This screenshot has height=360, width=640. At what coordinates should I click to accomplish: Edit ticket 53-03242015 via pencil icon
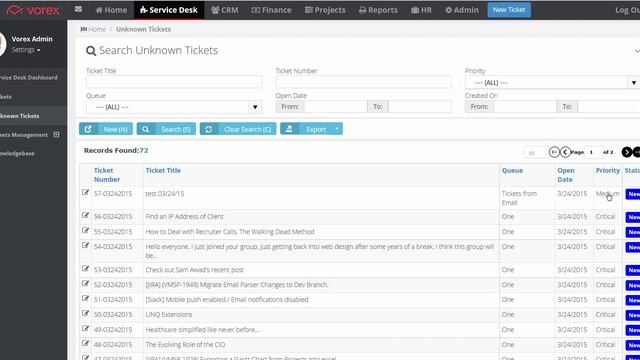pos(85,269)
